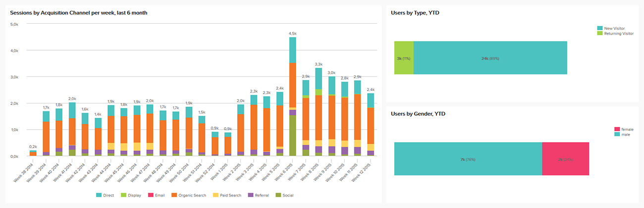644x208 pixels.
Task: Select the male 7k (76%) bar segment
Action: (x=468, y=159)
